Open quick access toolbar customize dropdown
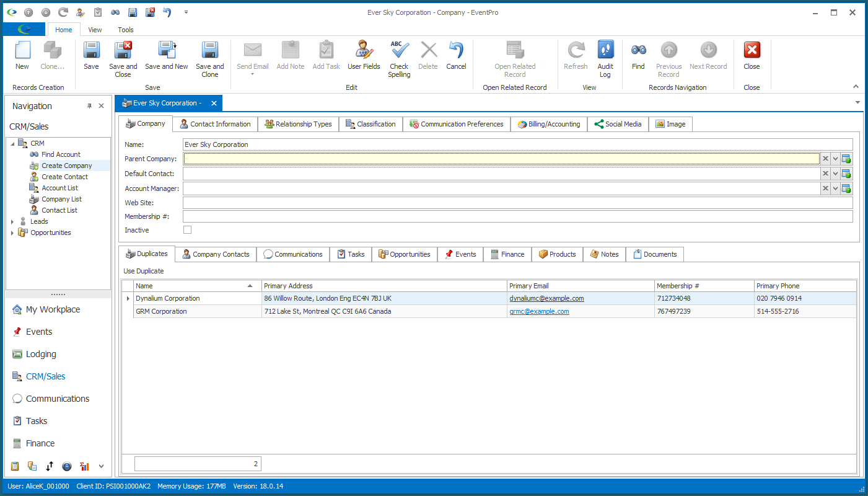The image size is (868, 496). pyautogui.click(x=186, y=12)
